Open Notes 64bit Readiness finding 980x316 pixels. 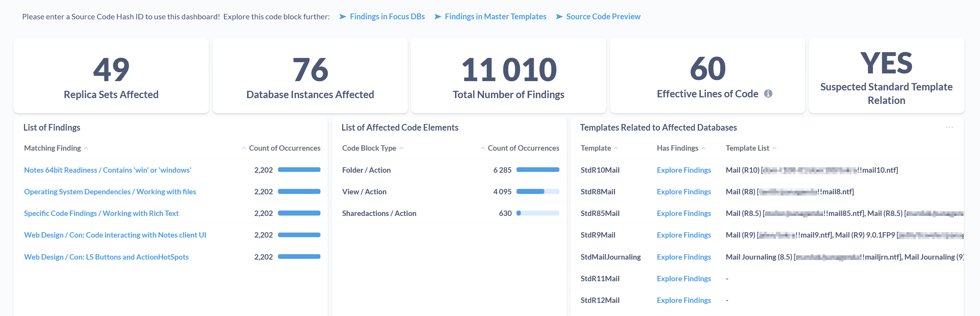107,170
